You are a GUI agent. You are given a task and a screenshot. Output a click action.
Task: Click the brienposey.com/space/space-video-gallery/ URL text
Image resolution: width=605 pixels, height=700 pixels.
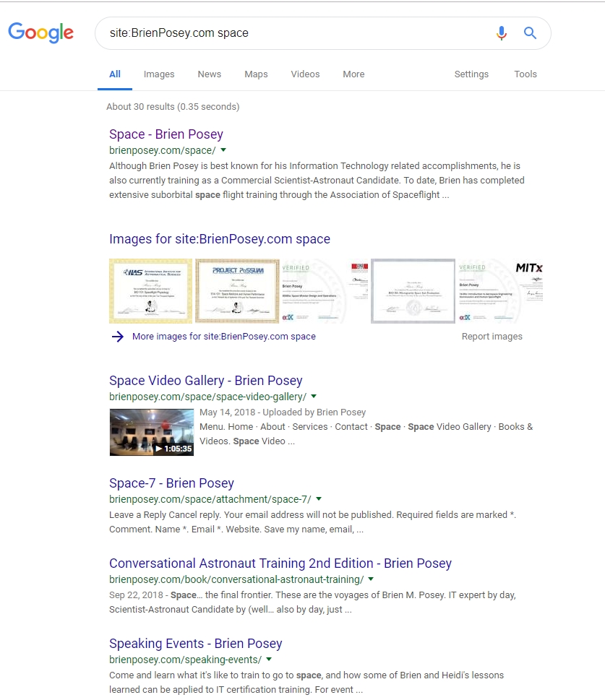(207, 397)
